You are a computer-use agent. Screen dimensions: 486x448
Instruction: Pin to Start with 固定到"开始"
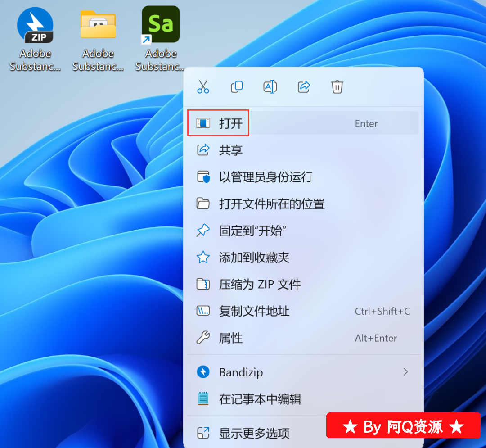(x=253, y=231)
